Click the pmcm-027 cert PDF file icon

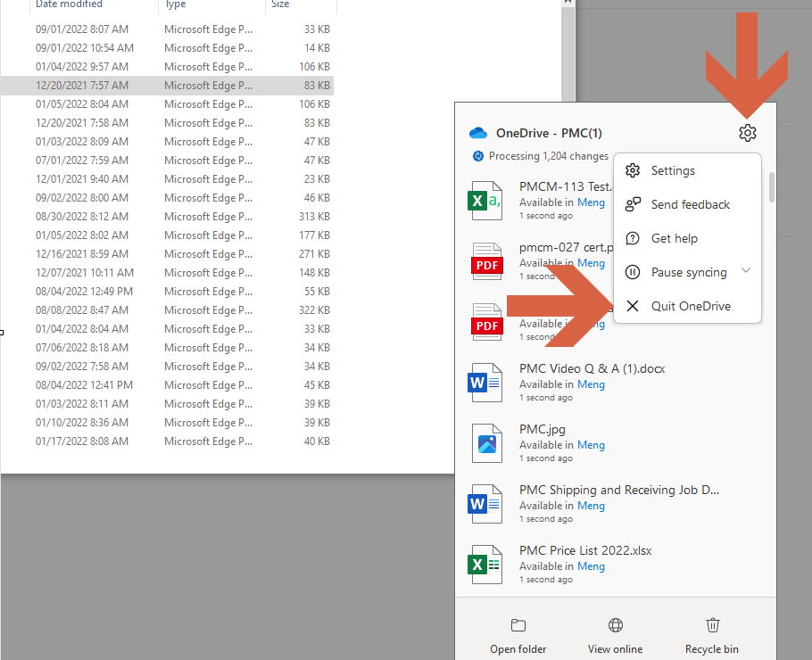coord(486,261)
